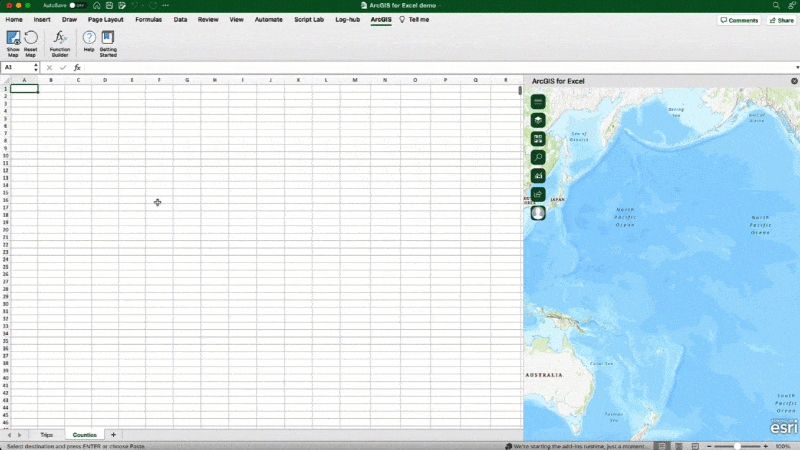Open the Layers tool in ArcGIS pane
The width and height of the screenshot is (800, 450).
[x=538, y=120]
